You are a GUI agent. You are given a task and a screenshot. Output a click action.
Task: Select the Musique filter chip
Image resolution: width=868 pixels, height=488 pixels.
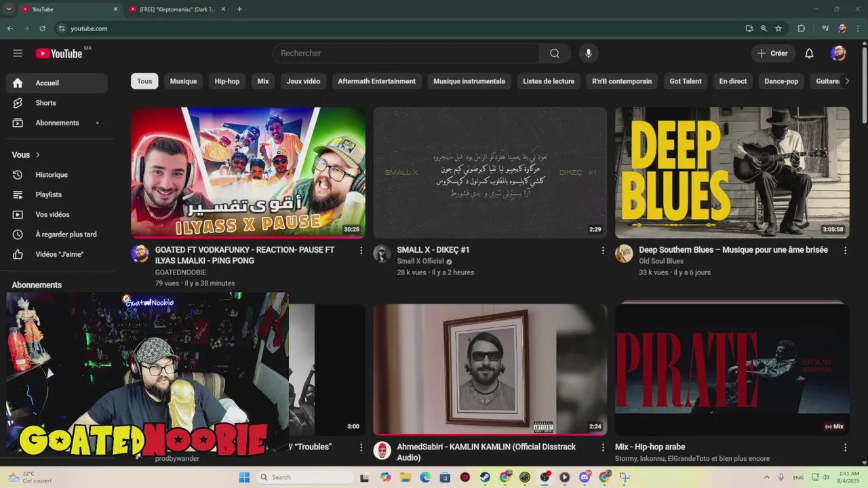[183, 81]
